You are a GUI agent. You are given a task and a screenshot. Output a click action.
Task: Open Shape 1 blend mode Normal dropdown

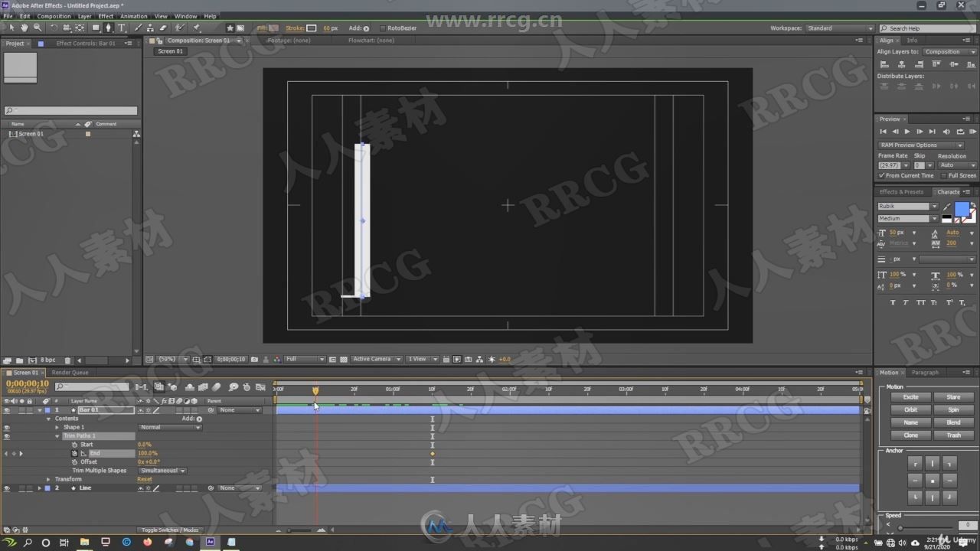[x=170, y=427]
